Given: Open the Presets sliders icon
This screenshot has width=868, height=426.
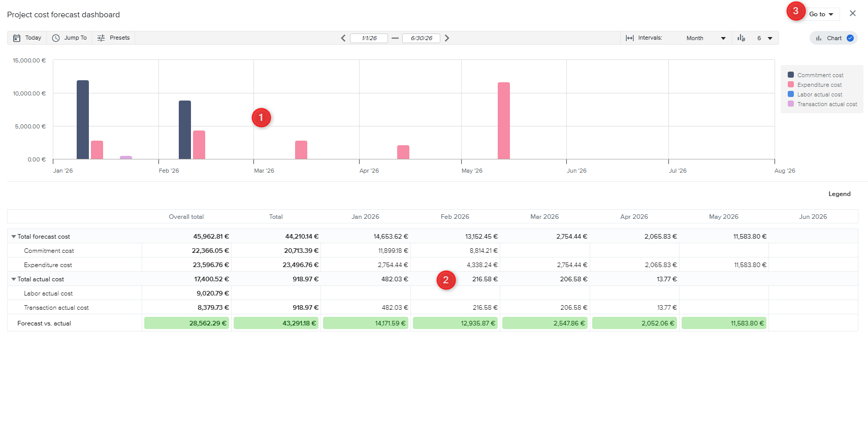Looking at the screenshot, I should pyautogui.click(x=101, y=38).
